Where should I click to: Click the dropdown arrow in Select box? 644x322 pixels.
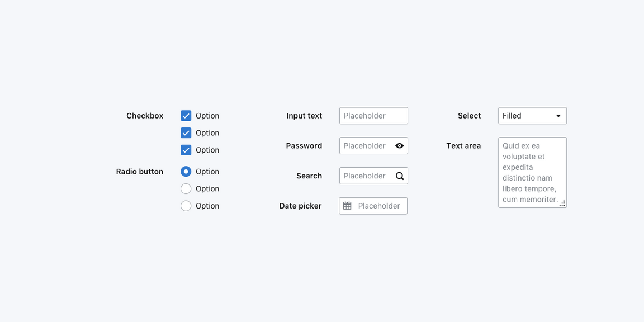click(x=558, y=116)
